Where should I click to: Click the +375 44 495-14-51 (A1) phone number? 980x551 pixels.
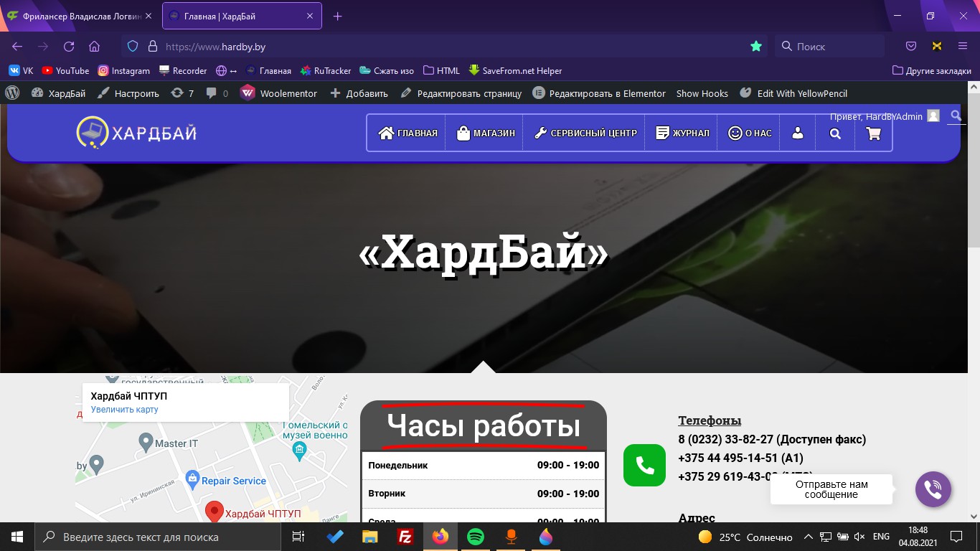point(740,458)
